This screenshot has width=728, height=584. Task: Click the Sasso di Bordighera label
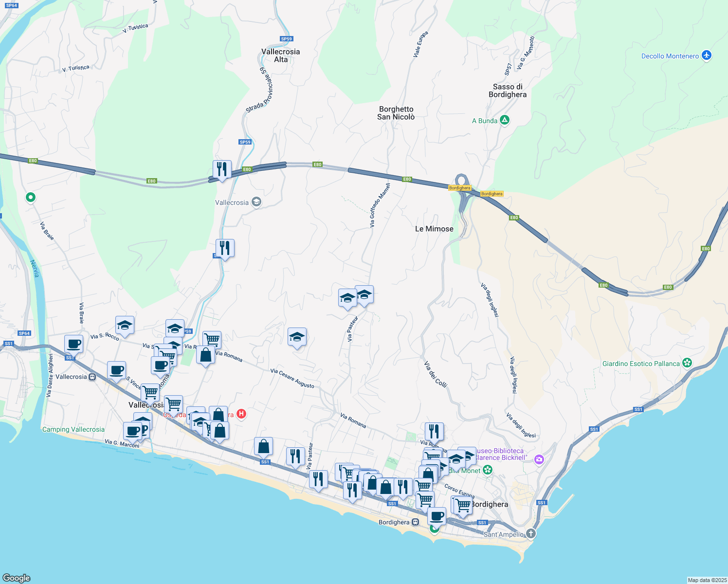point(508,91)
